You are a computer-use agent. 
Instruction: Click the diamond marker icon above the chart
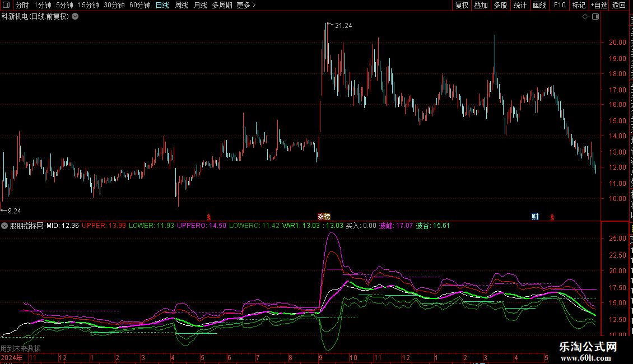[585, 17]
